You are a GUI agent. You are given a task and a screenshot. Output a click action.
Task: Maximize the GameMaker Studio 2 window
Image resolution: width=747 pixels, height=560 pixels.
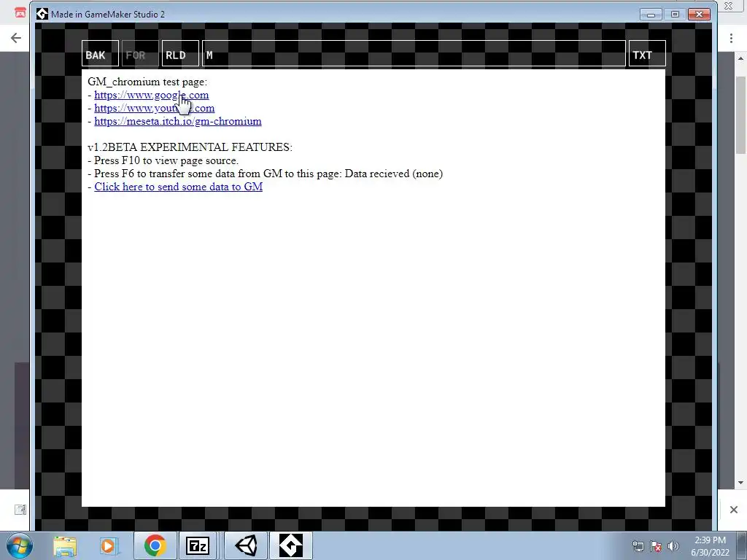pyautogui.click(x=675, y=15)
